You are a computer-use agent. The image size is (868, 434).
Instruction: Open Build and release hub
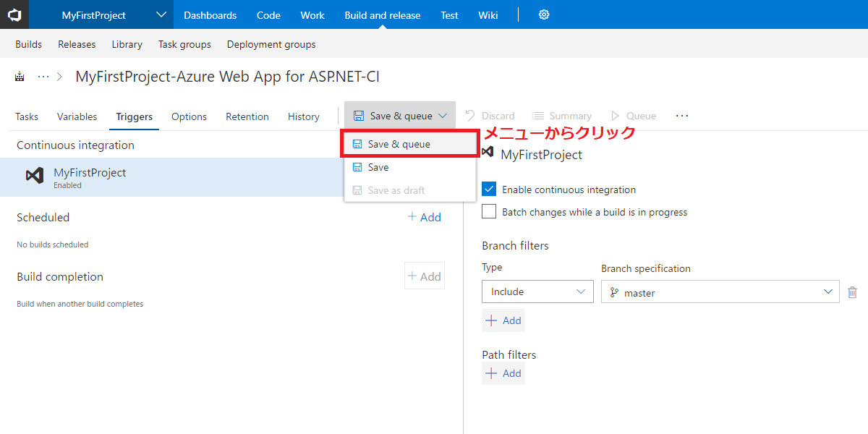(383, 14)
